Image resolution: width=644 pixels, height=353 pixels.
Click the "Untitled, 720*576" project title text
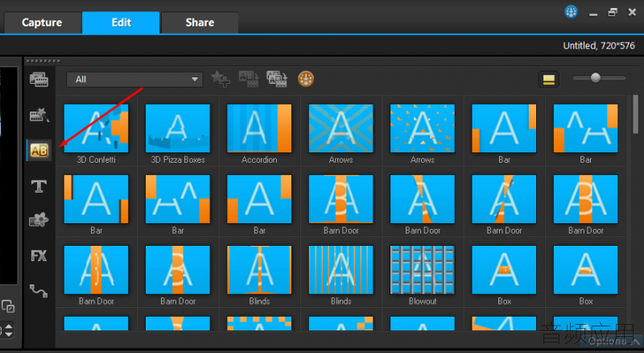pos(599,46)
